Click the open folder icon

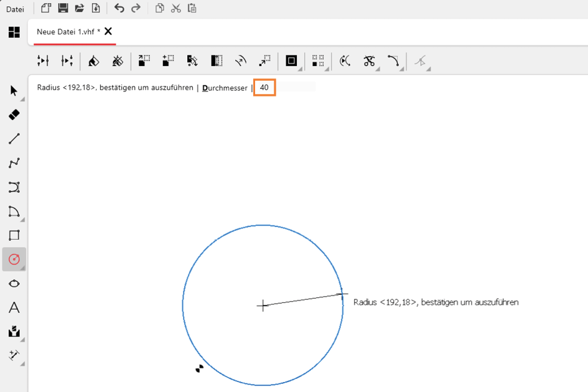point(80,8)
